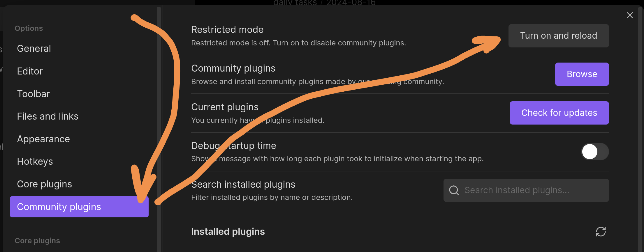644x252 pixels.
Task: Click the magnifier icon in plugin search
Action: coord(454,190)
